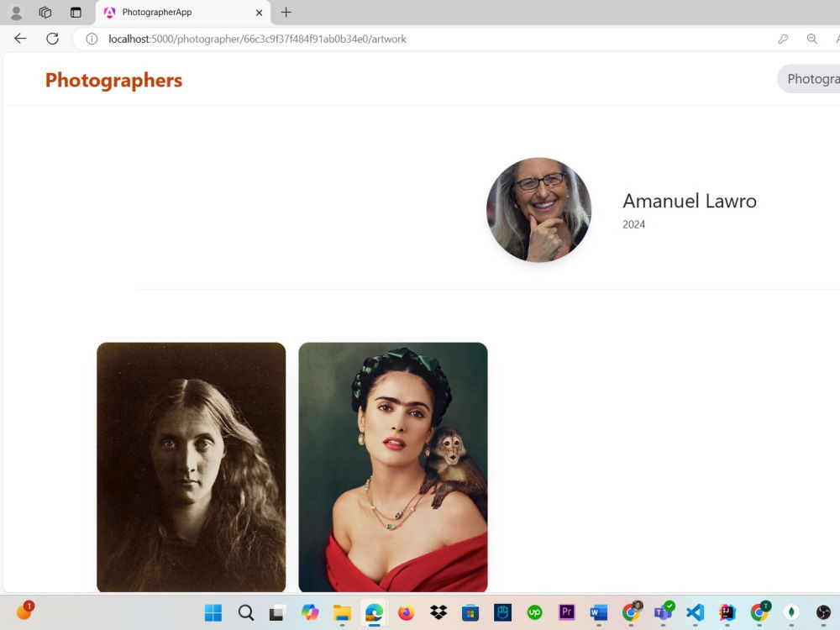Reload the current page

[x=52, y=39]
